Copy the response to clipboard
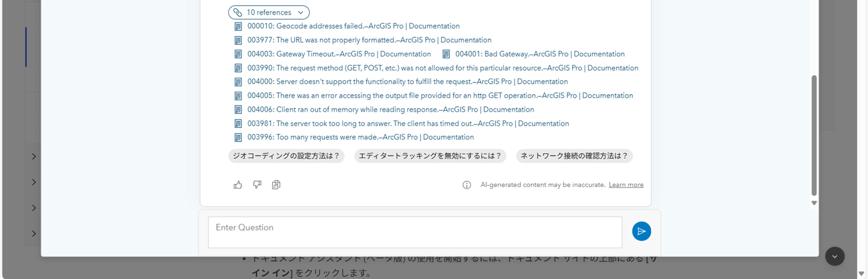This screenshot has height=279, width=868. point(276,185)
